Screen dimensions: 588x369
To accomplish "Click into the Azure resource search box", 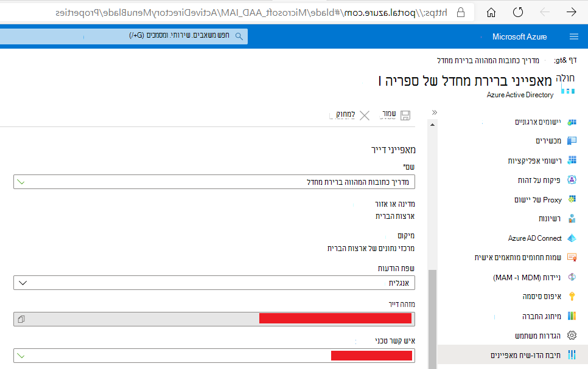I will click(124, 36).
